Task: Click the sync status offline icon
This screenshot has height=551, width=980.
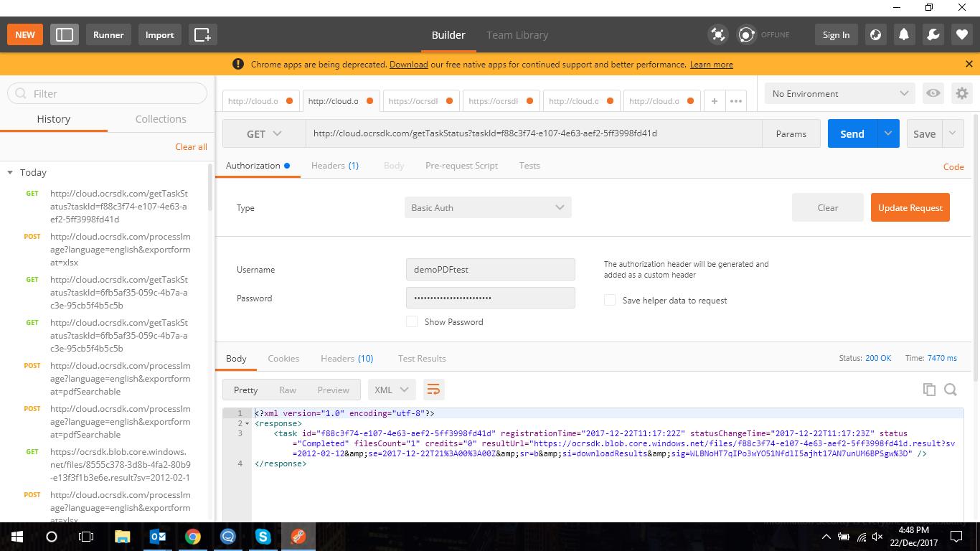Action: coord(747,34)
